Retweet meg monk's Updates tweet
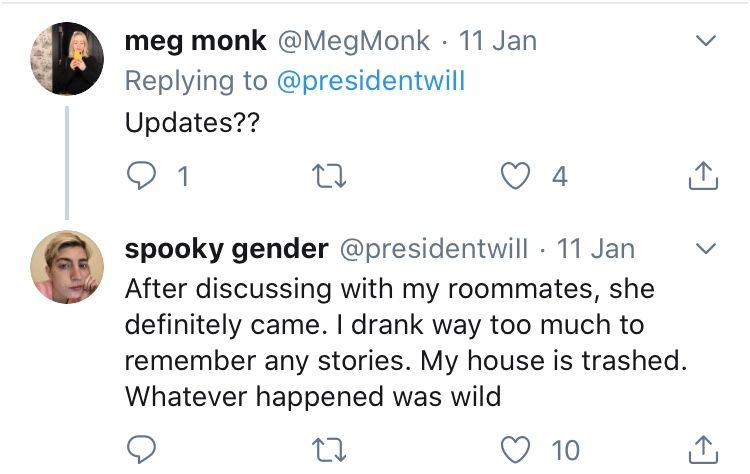Image resolution: width=750 pixels, height=474 pixels. click(329, 176)
